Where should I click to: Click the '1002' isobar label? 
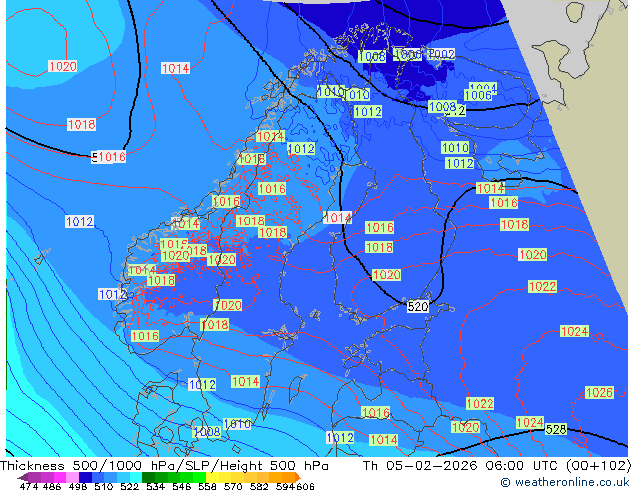(442, 54)
